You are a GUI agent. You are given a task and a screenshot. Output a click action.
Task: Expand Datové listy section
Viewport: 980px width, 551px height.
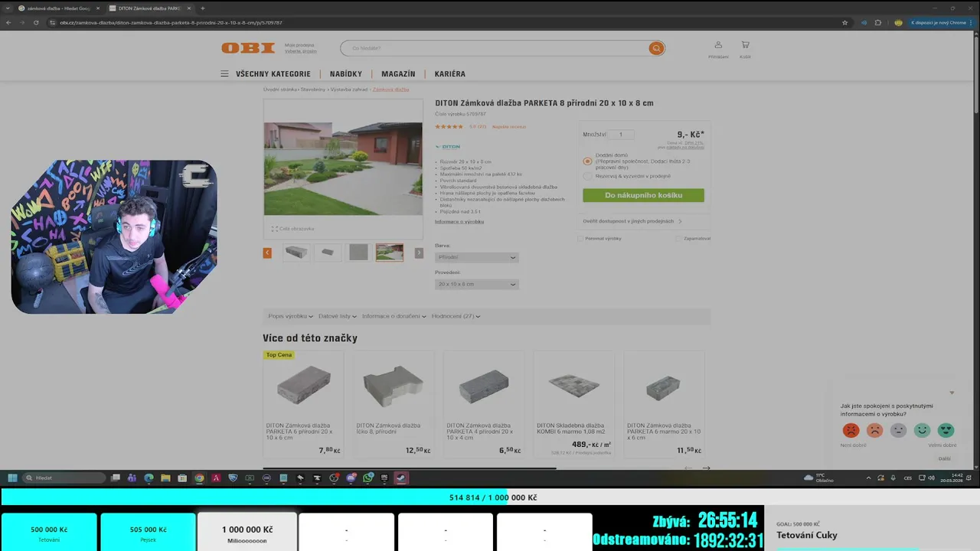[337, 316]
